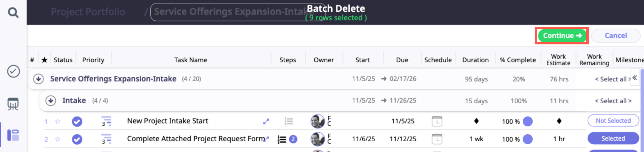Viewport: 644px width, 152px height.
Task: Click the search magnifier icon
Action: 13,12
